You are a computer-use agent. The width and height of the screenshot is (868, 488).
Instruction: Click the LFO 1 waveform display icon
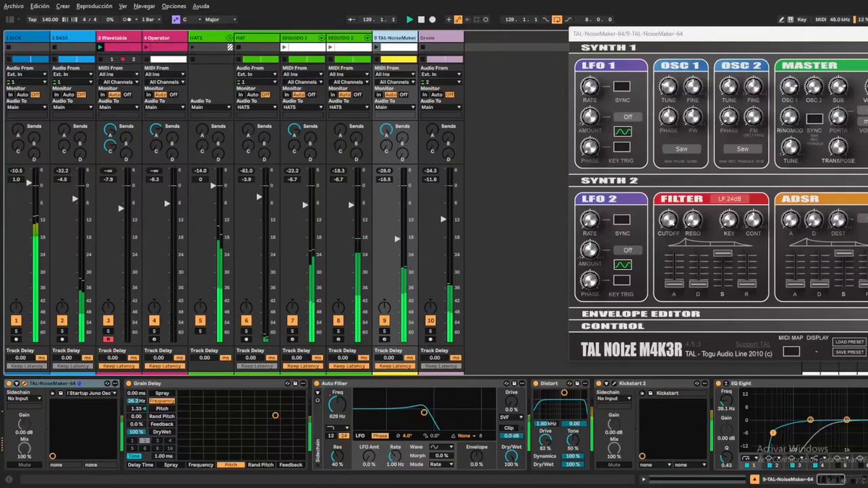point(622,132)
